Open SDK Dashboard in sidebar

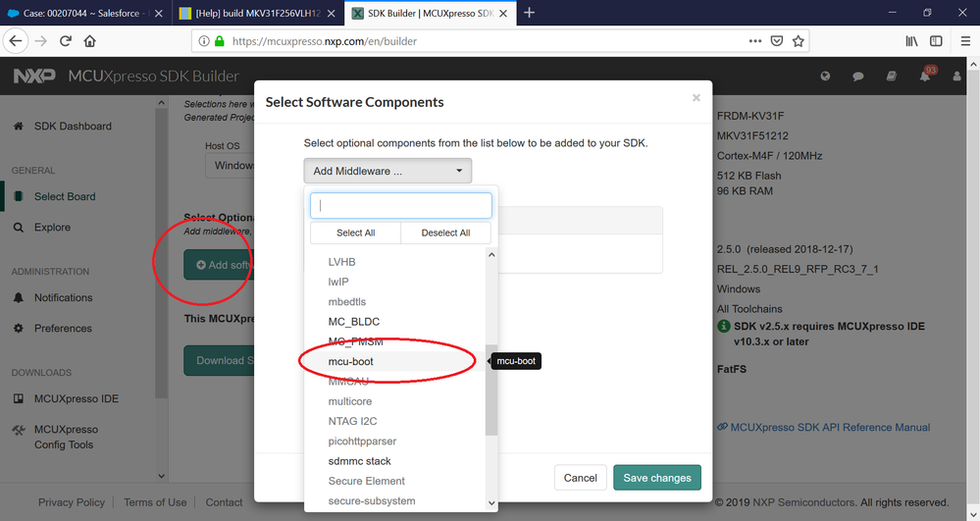tap(73, 126)
